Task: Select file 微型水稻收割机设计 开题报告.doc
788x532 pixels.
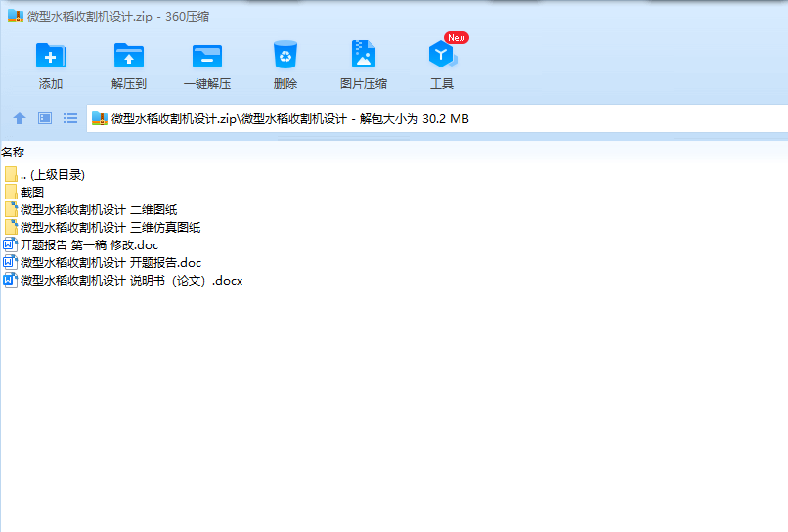Action: (103, 262)
